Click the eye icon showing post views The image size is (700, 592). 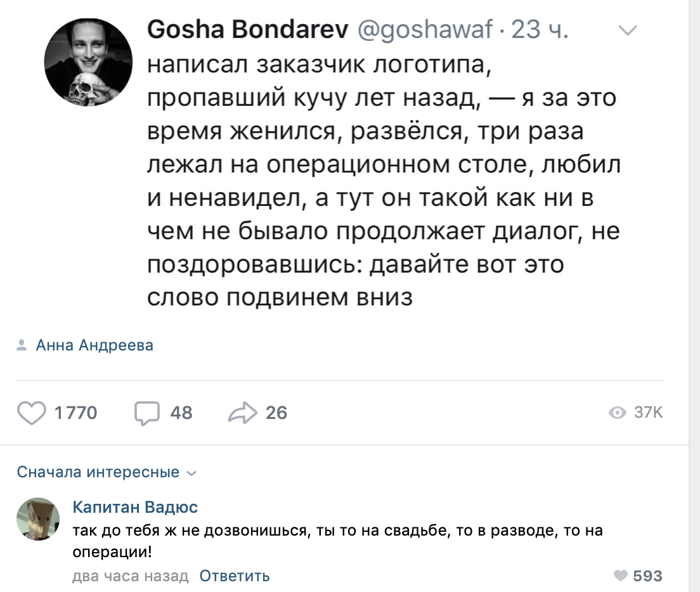(x=616, y=413)
